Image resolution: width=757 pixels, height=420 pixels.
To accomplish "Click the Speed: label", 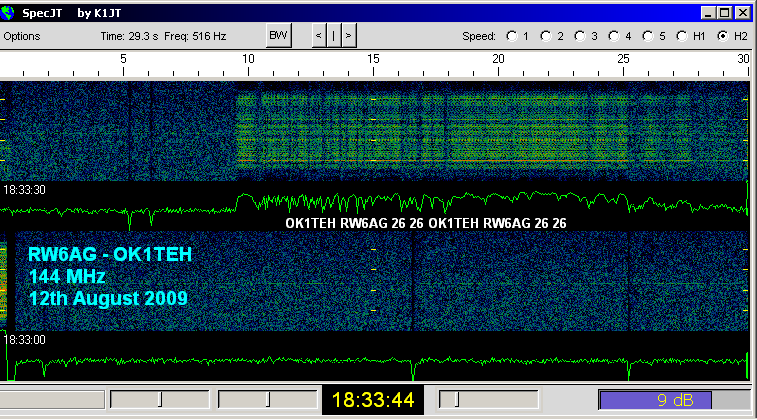I will (x=479, y=36).
